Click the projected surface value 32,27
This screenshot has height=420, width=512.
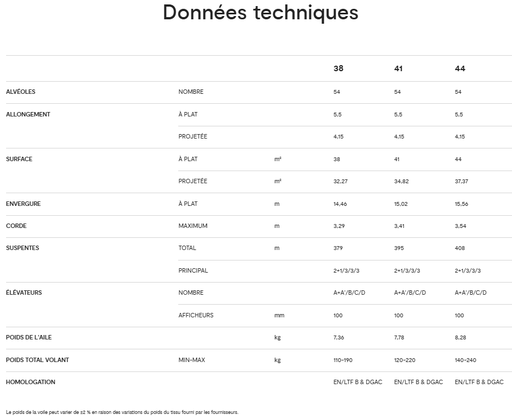[x=340, y=181]
